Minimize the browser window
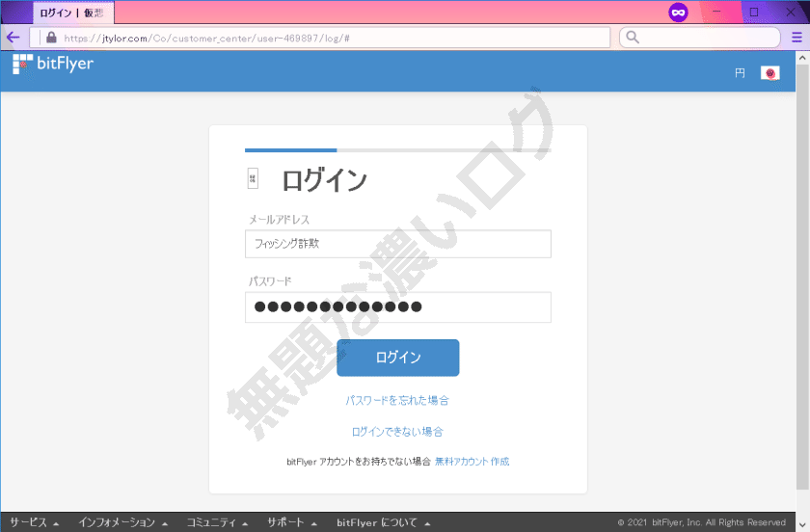Image resolution: width=810 pixels, height=532 pixels. coord(716,12)
